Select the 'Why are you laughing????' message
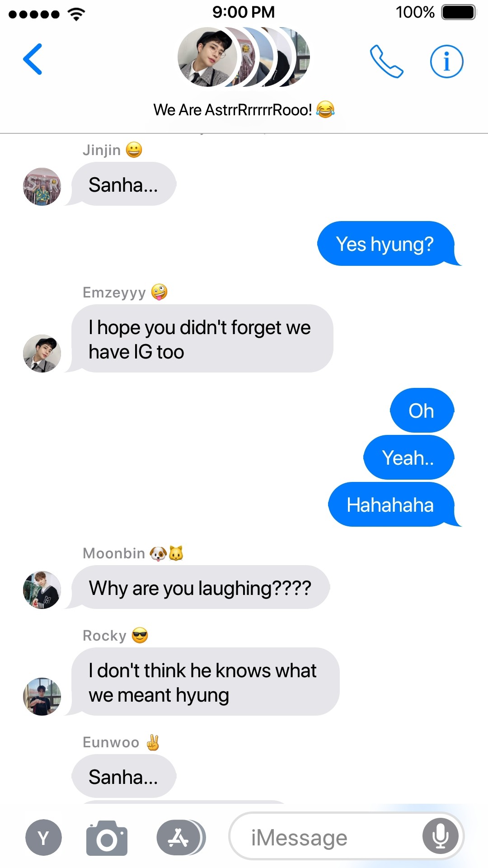The image size is (488, 868). [200, 587]
